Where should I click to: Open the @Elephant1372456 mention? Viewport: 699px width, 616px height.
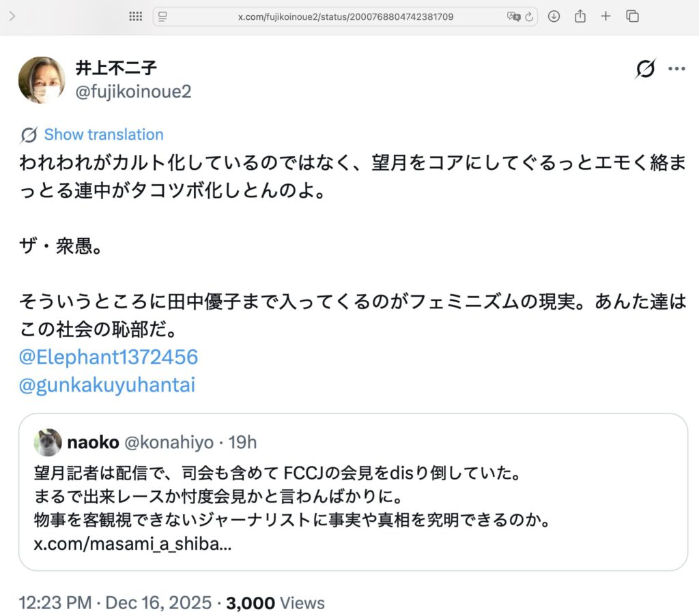(x=109, y=356)
